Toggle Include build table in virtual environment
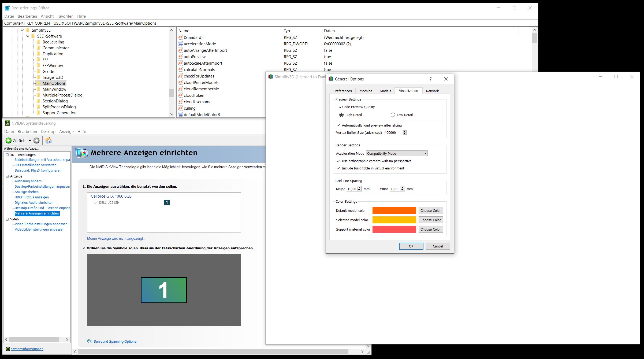644x359 pixels. (338, 168)
